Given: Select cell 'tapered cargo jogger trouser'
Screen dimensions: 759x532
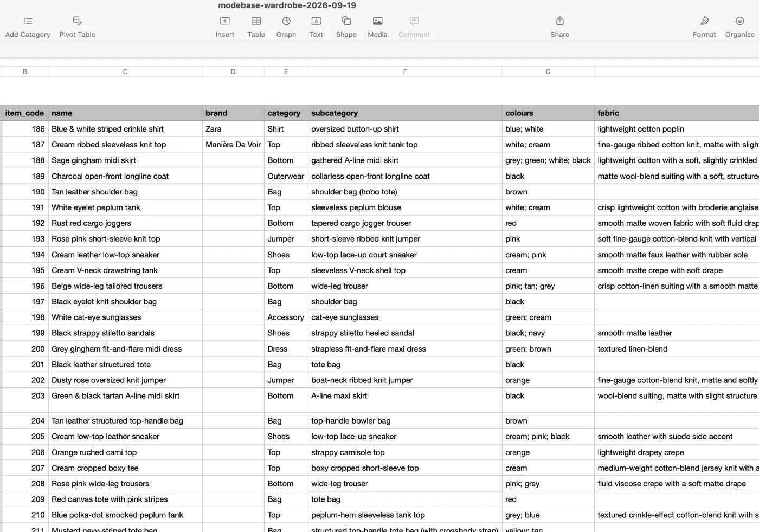Looking at the screenshot, I should 405,223.
